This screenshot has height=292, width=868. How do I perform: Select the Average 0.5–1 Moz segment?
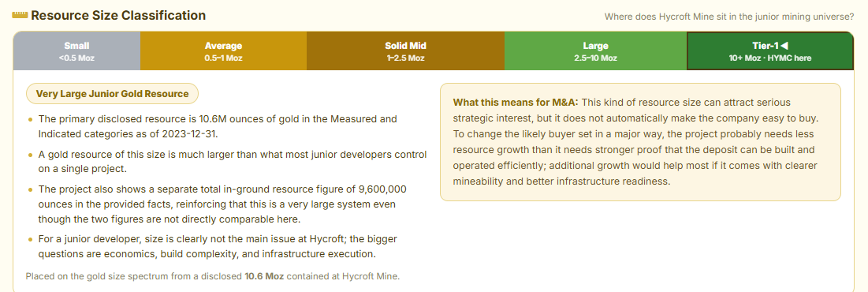223,51
